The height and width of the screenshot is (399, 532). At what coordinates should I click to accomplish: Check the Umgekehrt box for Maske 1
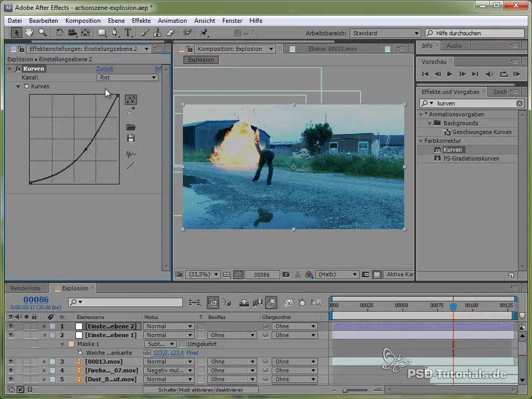click(182, 344)
